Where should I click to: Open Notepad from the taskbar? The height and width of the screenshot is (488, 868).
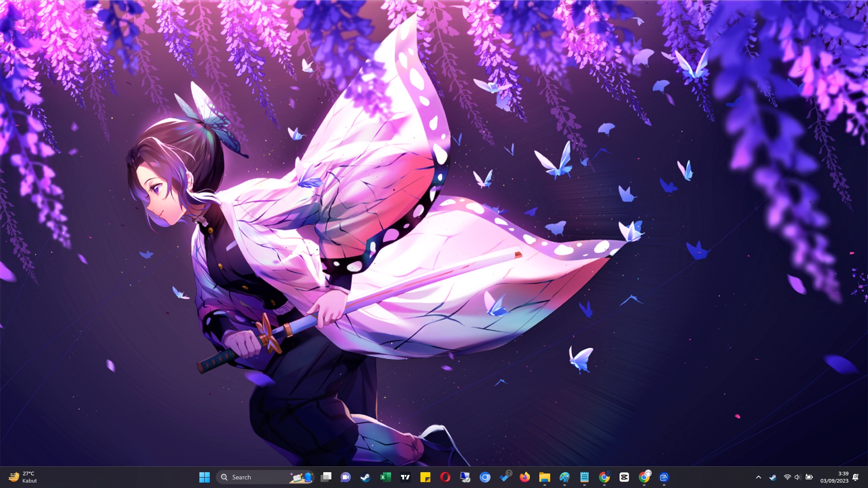pos(584,477)
